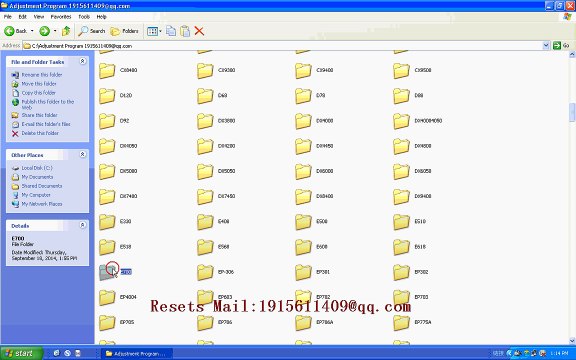Select the EP4004 folder icon
Screen dimensions: 576x360
107,297
